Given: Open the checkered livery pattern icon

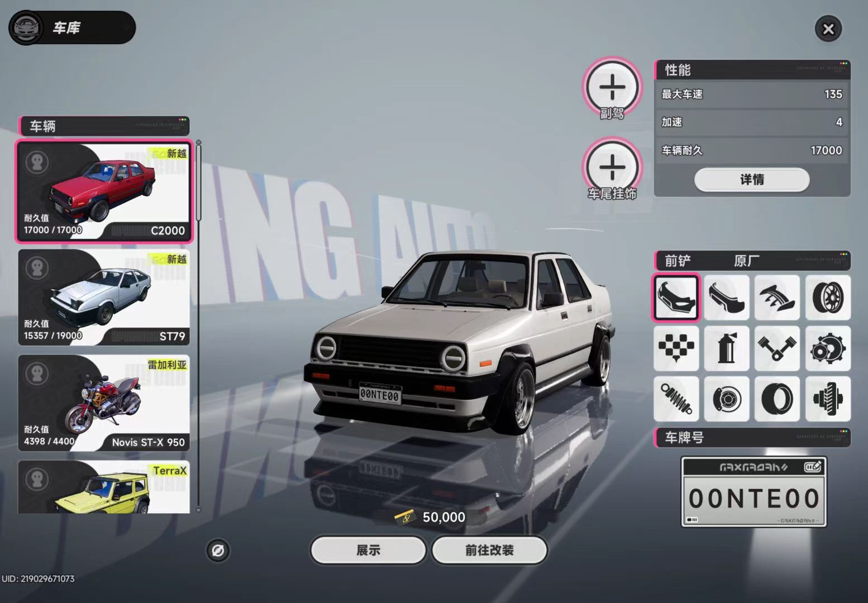Looking at the screenshot, I should tap(676, 348).
